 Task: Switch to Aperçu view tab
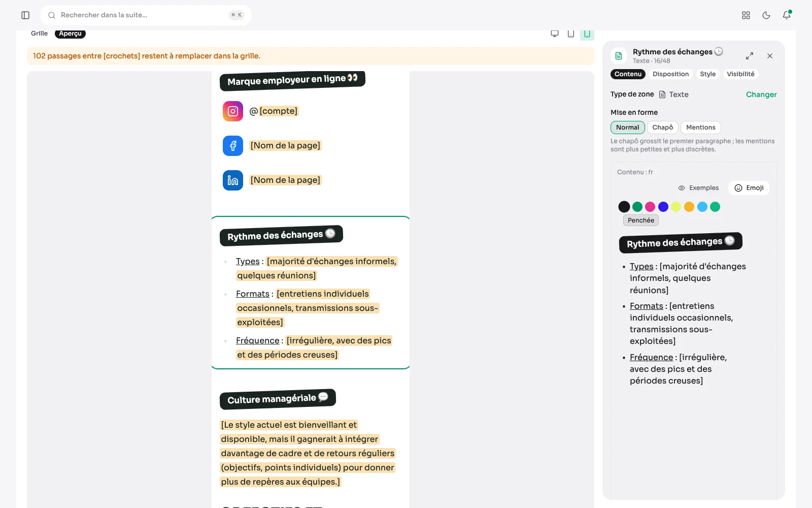(70, 34)
